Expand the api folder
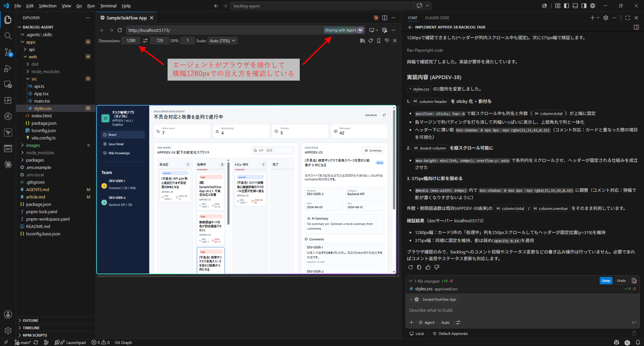The image size is (644, 346). click(55, 49)
